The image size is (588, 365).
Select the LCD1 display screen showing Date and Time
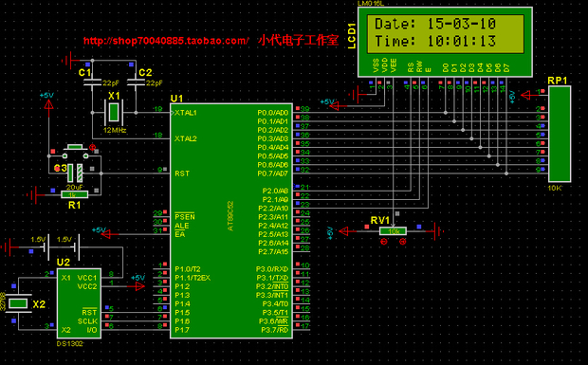(445, 34)
